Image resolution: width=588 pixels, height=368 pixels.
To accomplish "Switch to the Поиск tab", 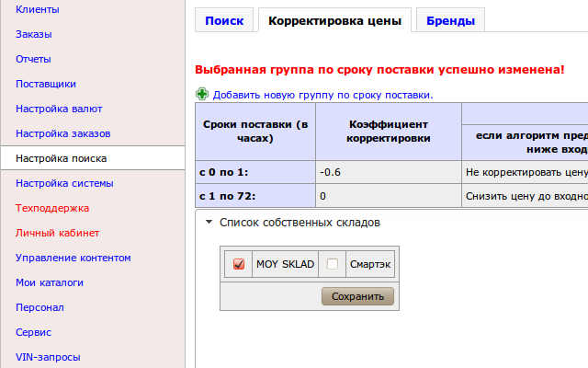I will tap(224, 20).
